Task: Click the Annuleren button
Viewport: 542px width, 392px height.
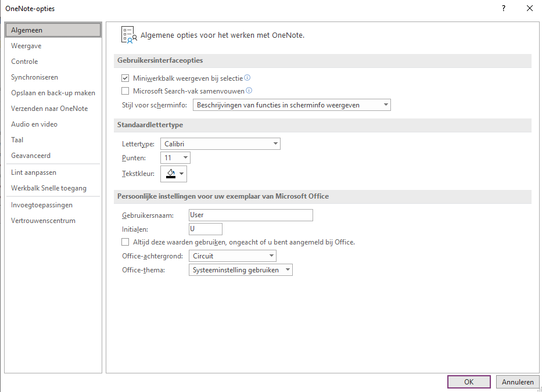Action: 518,382
